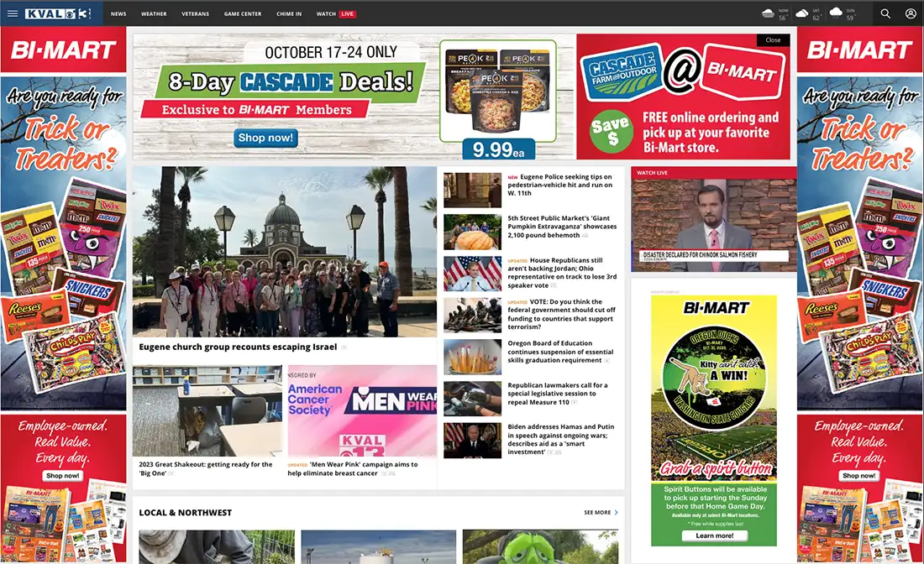Click Shop now! in left side ad

(x=62, y=476)
